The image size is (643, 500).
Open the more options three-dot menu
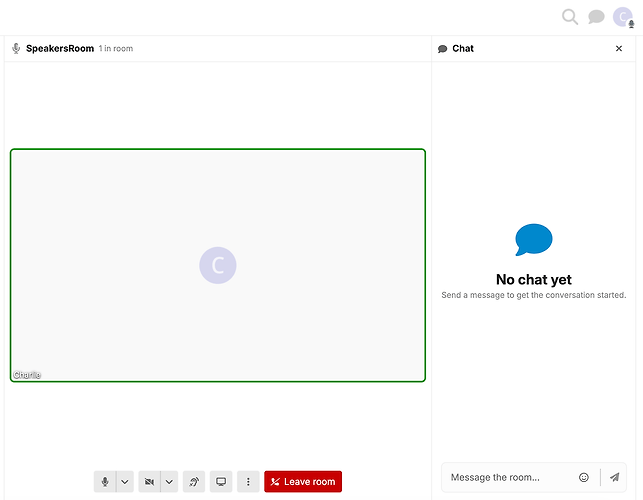[x=248, y=482]
